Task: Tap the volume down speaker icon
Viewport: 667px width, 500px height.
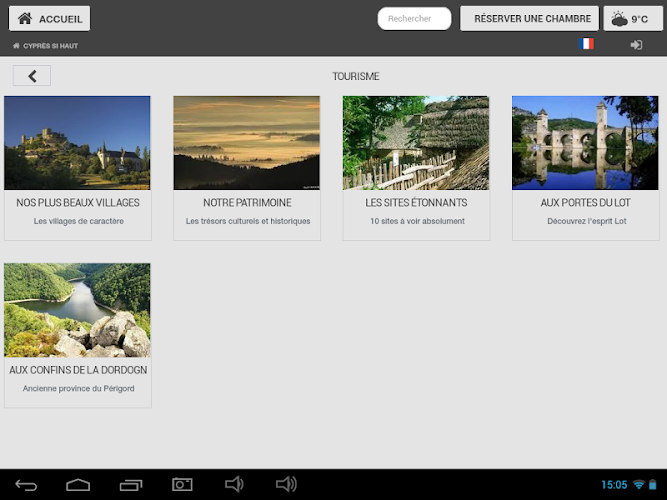Action: click(234, 484)
